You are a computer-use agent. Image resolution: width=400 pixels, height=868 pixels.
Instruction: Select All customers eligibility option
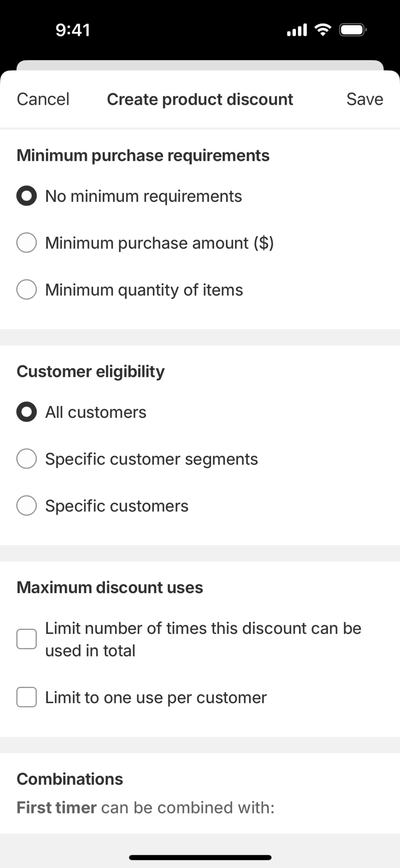27,412
